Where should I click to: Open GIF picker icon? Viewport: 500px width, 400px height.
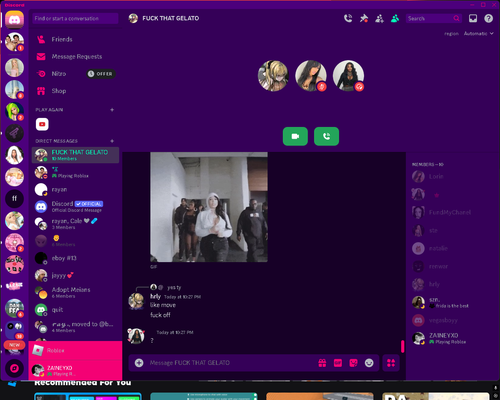point(338,363)
